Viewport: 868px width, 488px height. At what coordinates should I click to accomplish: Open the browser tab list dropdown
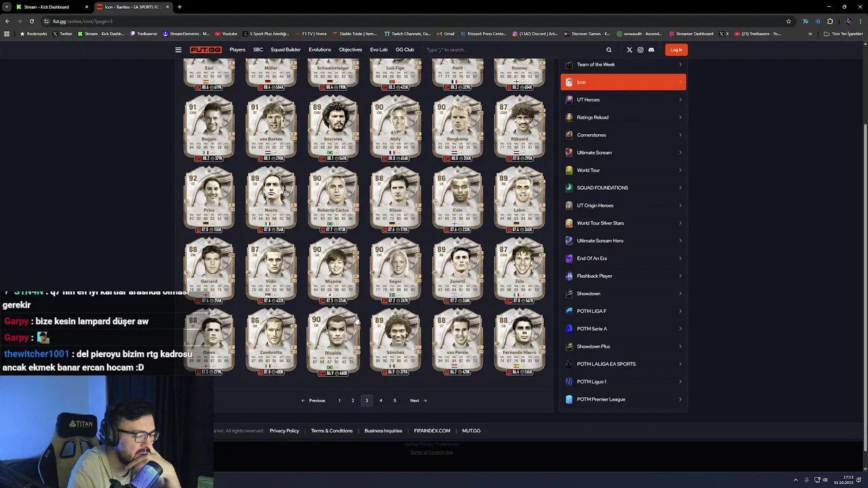point(6,7)
